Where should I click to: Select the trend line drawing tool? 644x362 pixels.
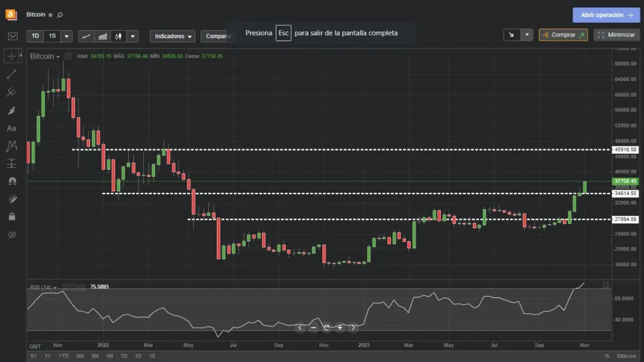[11, 74]
